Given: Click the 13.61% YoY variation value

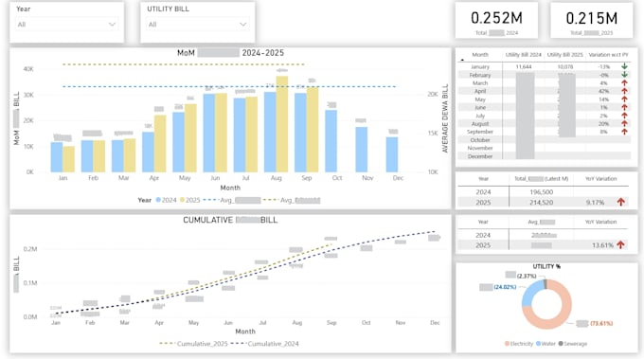Looking at the screenshot, I should click(x=602, y=245).
